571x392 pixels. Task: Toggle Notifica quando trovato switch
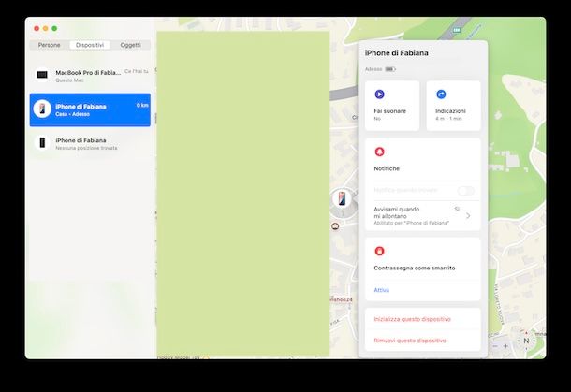466,190
